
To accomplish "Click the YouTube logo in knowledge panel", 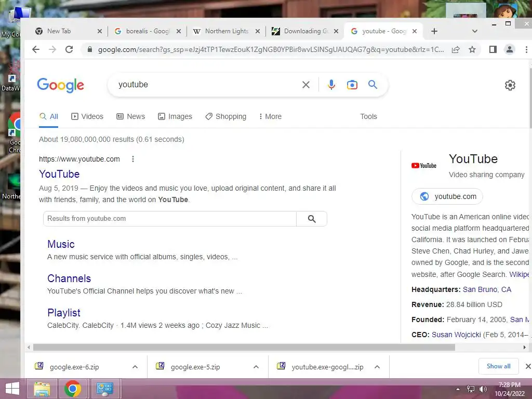I will (424, 166).
